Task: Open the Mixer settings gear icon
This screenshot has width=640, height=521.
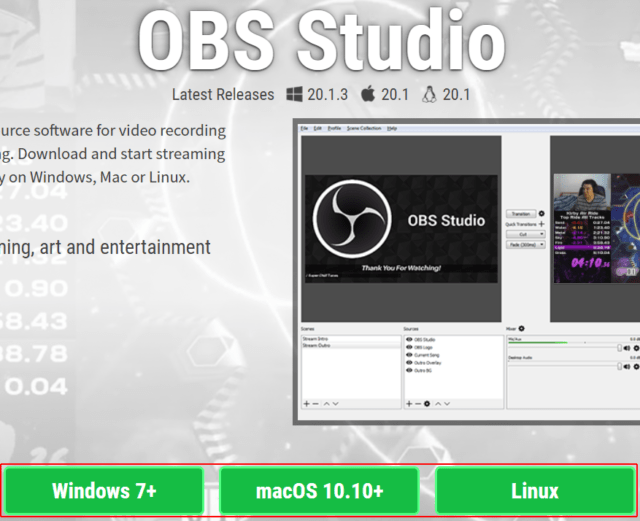Action: point(521,329)
